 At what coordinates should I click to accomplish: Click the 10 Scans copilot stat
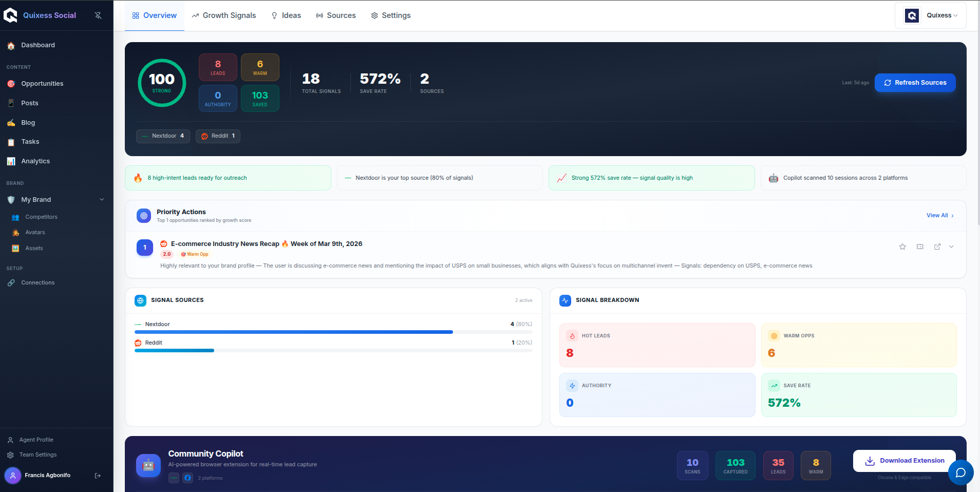point(692,466)
